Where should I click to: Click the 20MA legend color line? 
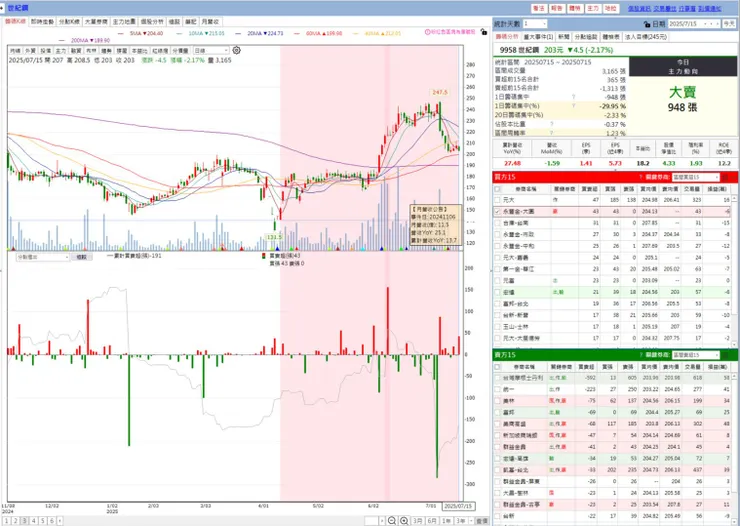coord(238,33)
